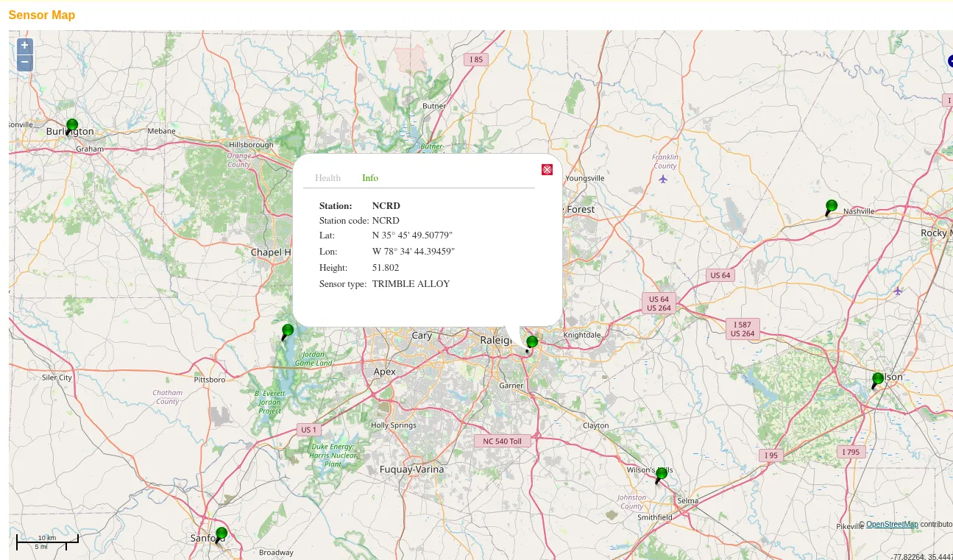The image size is (953, 560).
Task: Close the NCRD station popup
Action: click(x=547, y=170)
